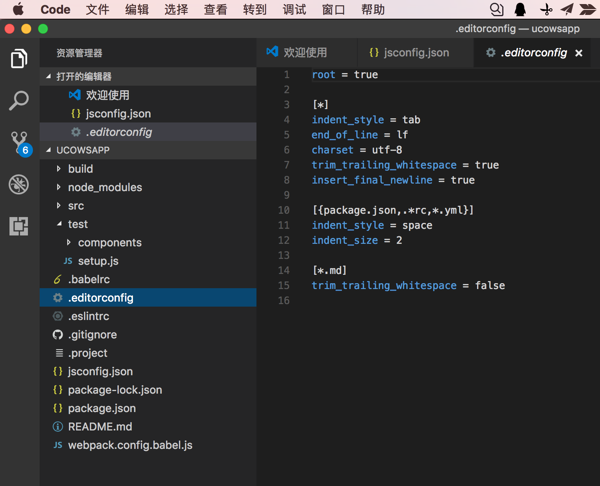Open Source Control with 6 changes
Image resolution: width=600 pixels, height=486 pixels.
19,143
